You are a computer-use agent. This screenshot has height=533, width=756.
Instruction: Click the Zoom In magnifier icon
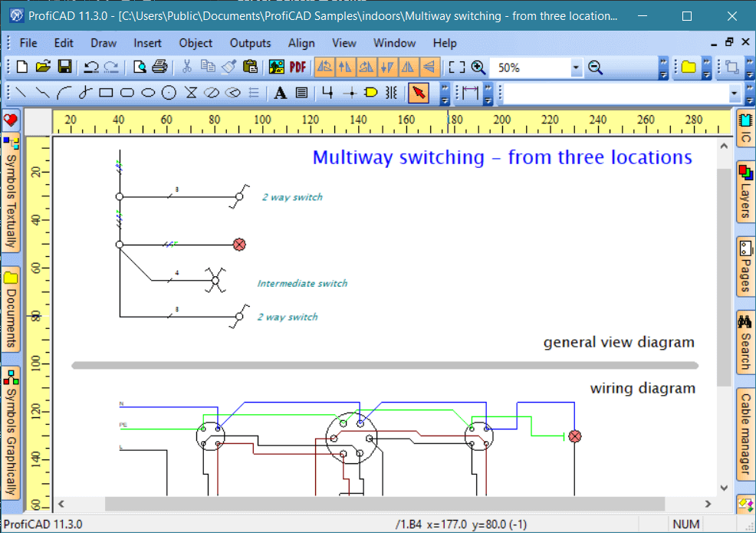click(478, 67)
